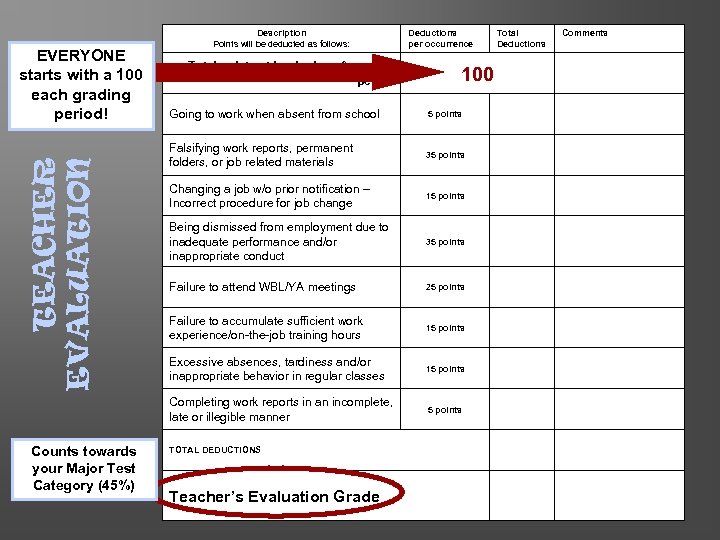Click 'Failure to attend WBL/YA meetings'
Image resolution: width=720 pixels, height=540 pixels.
tap(262, 287)
